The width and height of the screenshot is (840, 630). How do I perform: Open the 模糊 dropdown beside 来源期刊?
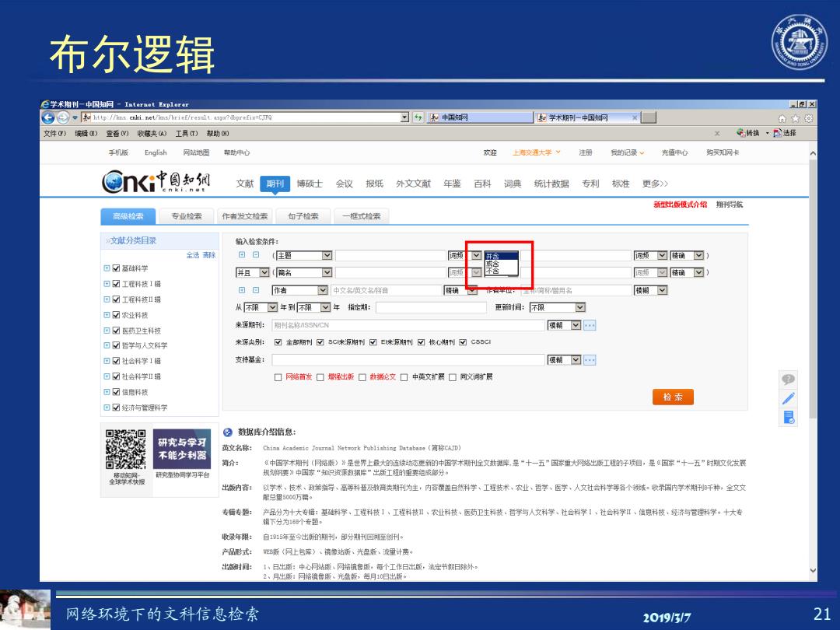564,325
